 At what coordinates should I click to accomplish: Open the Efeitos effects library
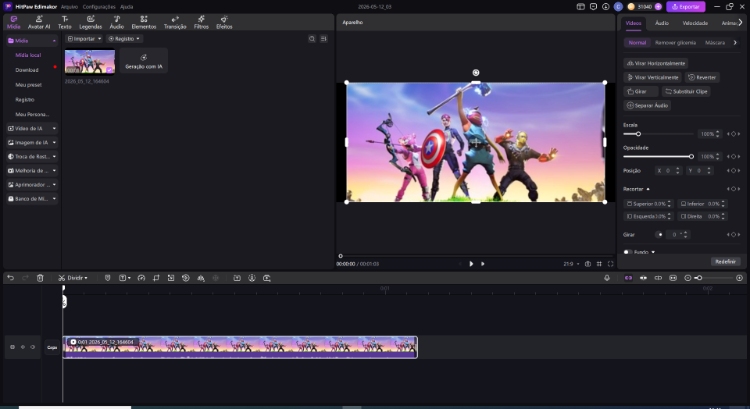click(x=224, y=22)
